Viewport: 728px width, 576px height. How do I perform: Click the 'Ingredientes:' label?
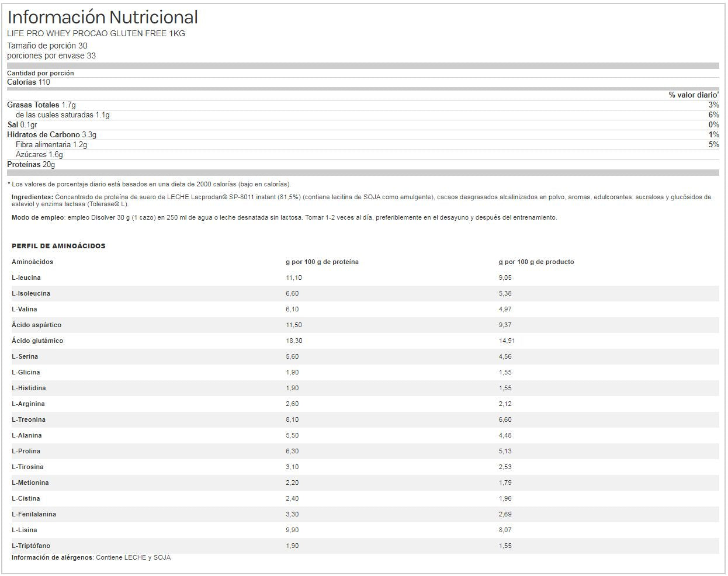[32, 197]
